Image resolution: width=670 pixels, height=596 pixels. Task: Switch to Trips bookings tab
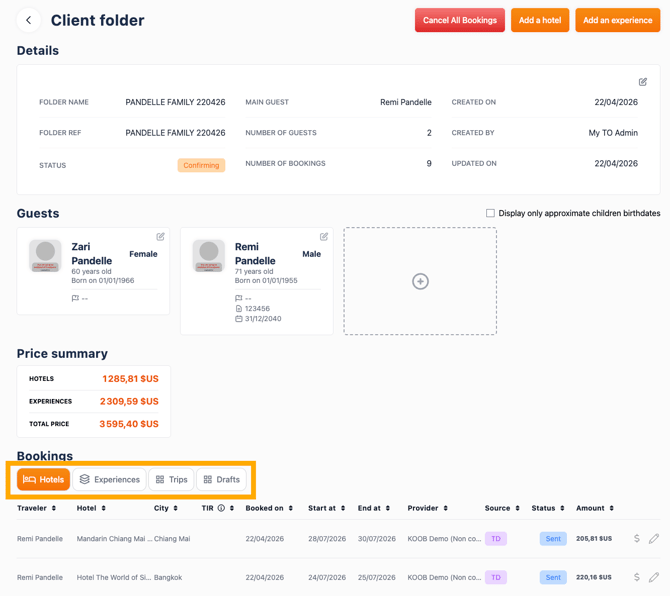pos(171,479)
